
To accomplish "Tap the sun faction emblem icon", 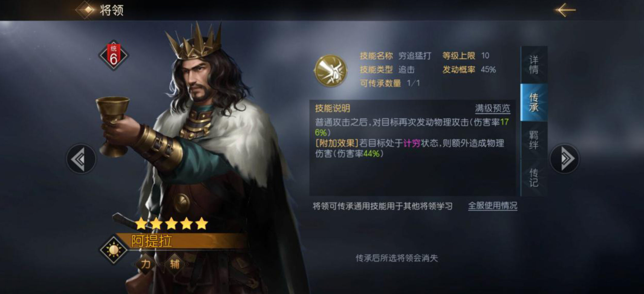I will point(114,250).
